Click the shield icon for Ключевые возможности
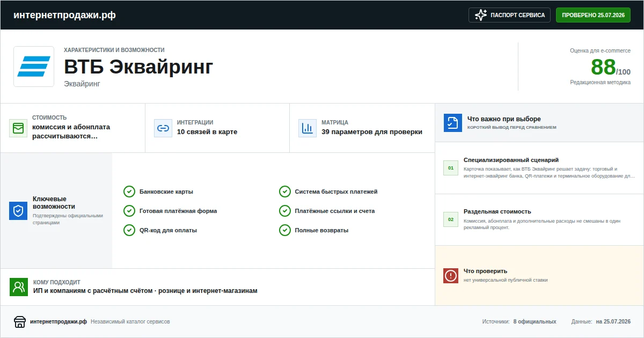The height and width of the screenshot is (338, 644). [18, 211]
